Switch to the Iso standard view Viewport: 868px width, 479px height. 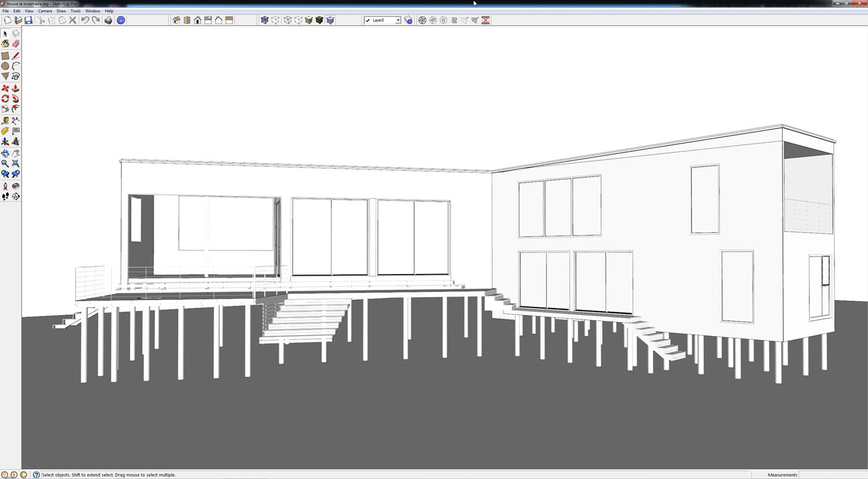tap(176, 20)
